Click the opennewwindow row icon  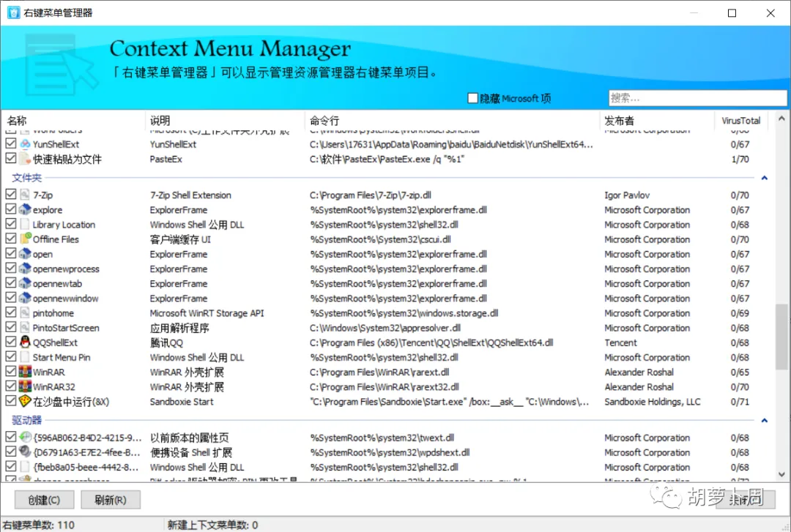pyautogui.click(x=25, y=298)
